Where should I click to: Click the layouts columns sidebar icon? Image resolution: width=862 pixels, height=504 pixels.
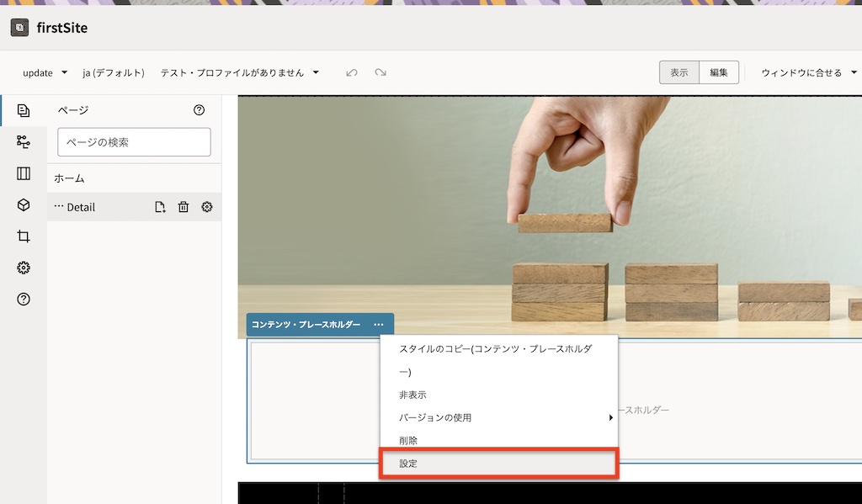click(22, 173)
